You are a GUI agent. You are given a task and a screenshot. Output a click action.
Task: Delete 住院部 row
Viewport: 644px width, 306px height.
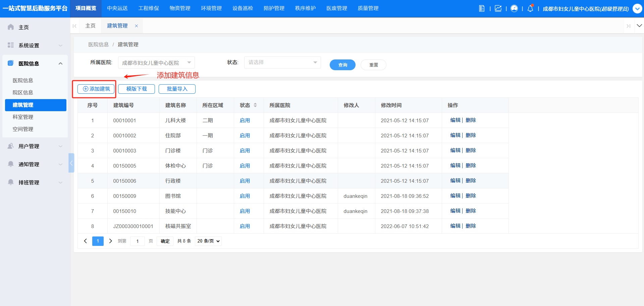tap(471, 135)
